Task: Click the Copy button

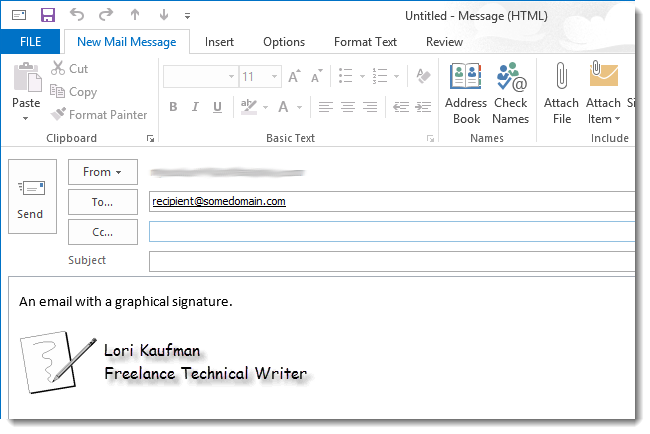Action: click(73, 92)
